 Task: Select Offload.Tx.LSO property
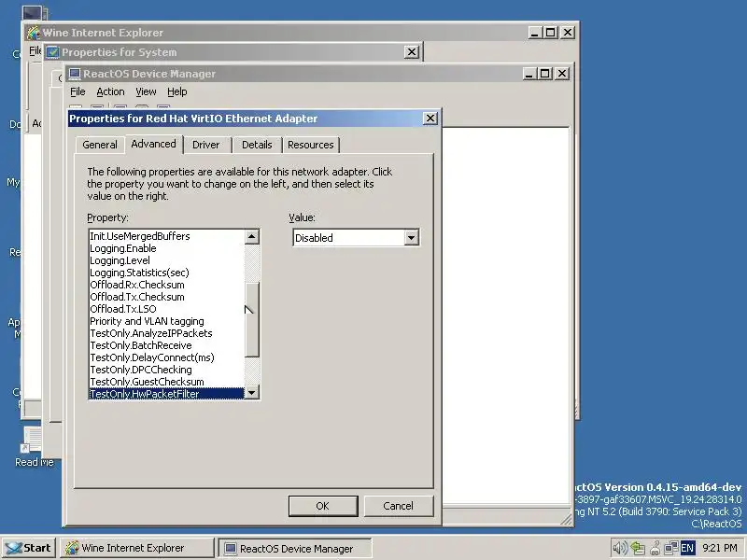tap(166, 309)
